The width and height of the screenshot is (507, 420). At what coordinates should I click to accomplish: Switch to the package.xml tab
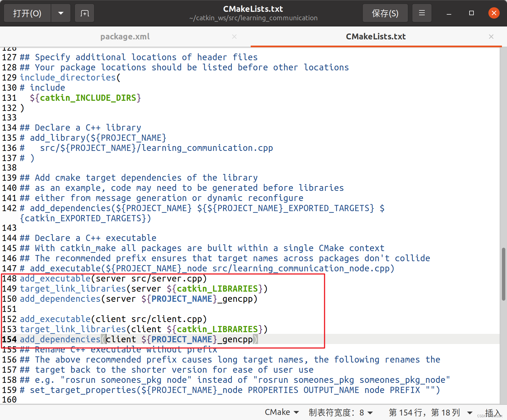click(125, 37)
